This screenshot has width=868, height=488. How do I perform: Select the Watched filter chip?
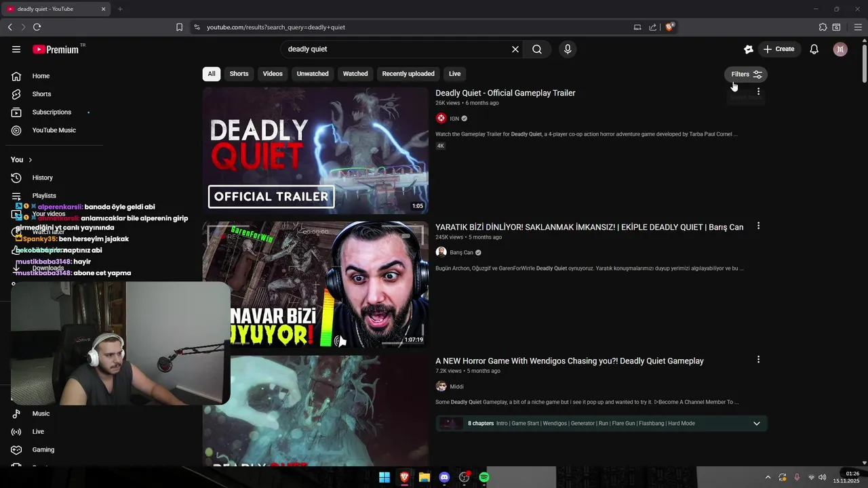355,74
